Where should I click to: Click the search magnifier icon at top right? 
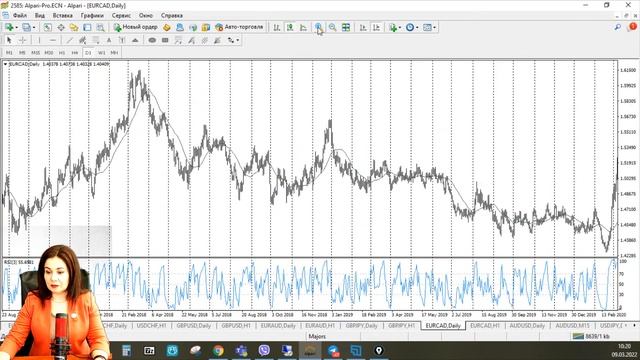pyautogui.click(x=618, y=27)
